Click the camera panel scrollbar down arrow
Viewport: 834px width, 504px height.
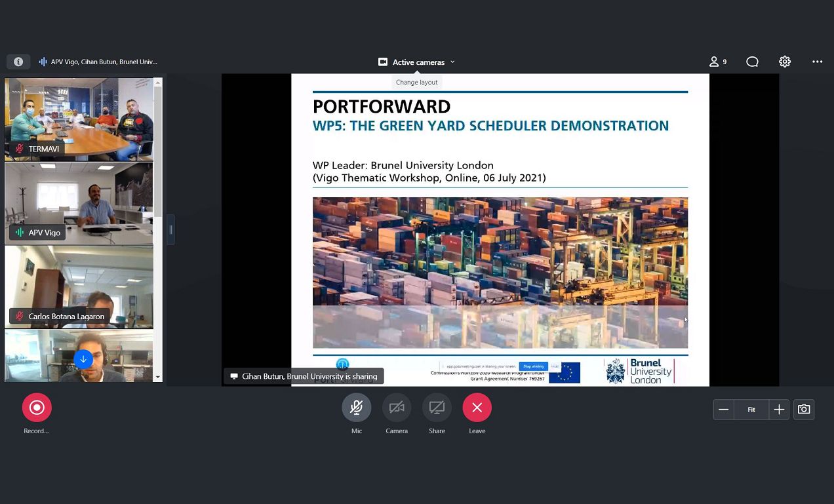pyautogui.click(x=157, y=378)
